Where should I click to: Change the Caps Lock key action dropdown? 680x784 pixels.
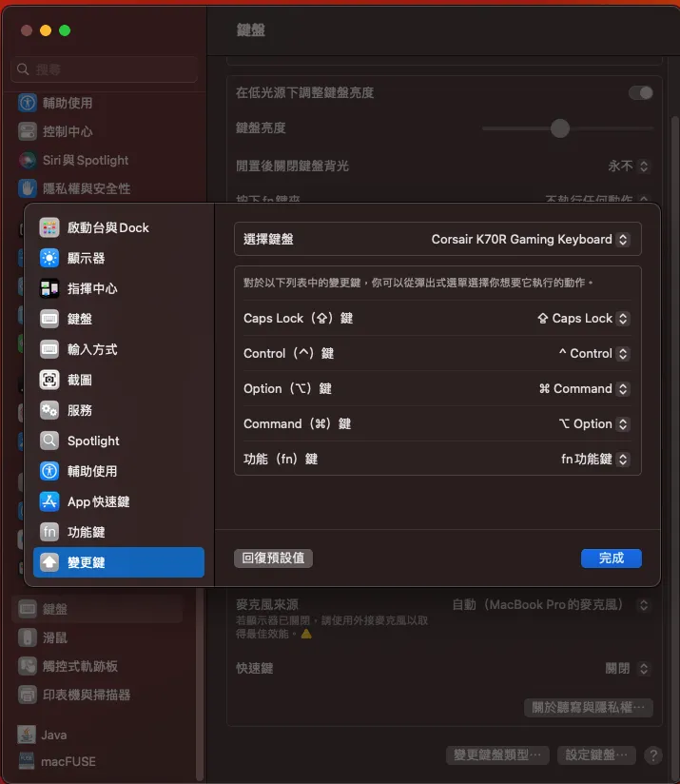pos(582,319)
